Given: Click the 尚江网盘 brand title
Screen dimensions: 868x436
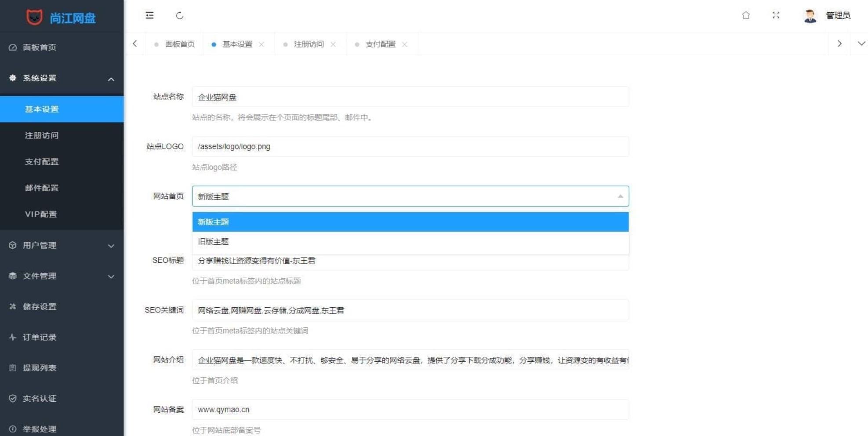Looking at the screenshot, I should pos(73,18).
